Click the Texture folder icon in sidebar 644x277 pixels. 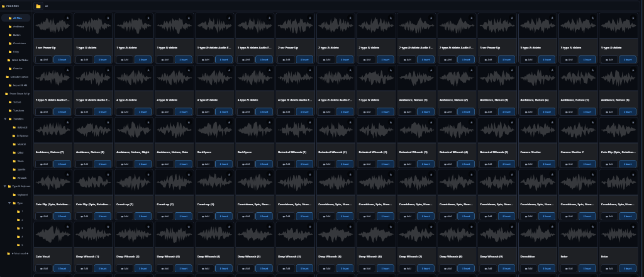click(x=10, y=102)
